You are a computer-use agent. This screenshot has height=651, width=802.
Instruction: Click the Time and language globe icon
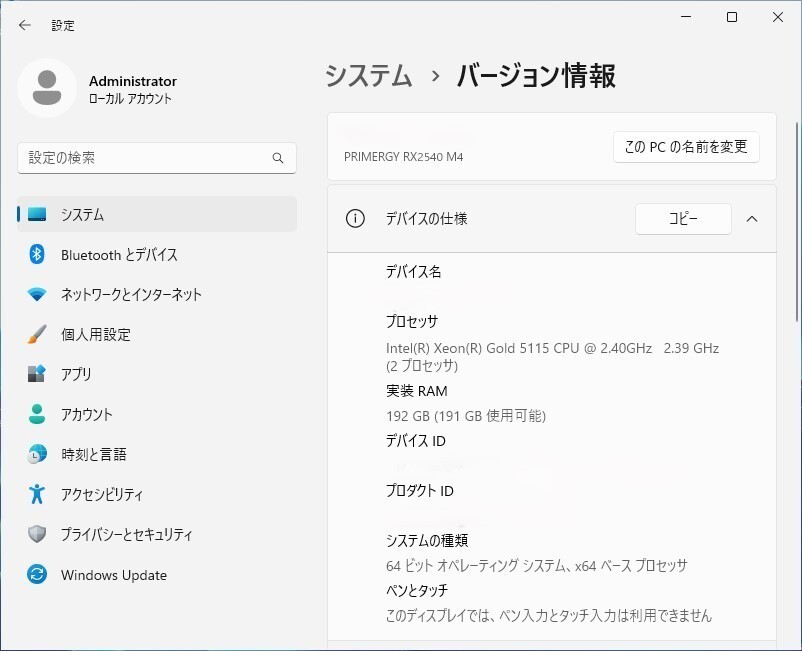pyautogui.click(x=37, y=454)
